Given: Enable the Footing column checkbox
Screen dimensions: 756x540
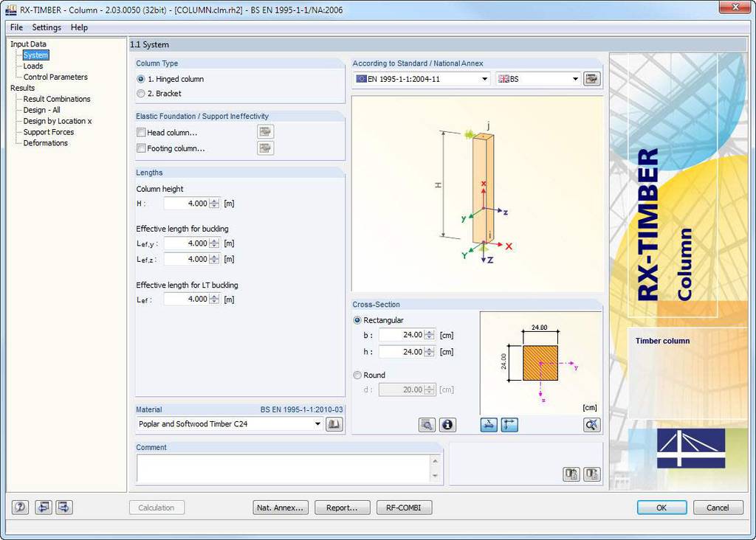Looking at the screenshot, I should coord(141,148).
